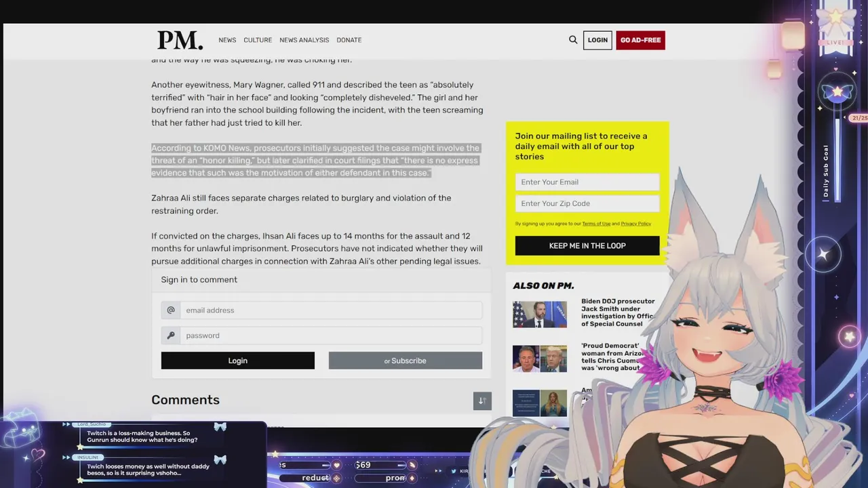Viewport: 868px width, 488px height.
Task: Open the Jack Smith investigation article thumbnail
Action: pos(540,314)
